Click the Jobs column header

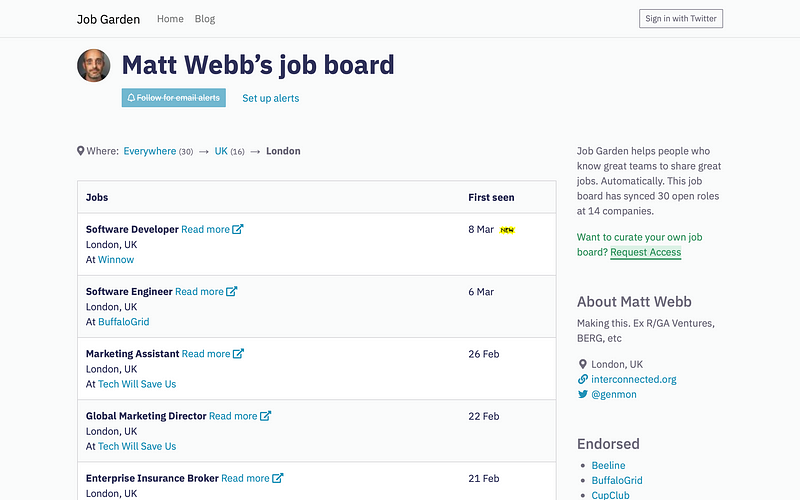97,197
